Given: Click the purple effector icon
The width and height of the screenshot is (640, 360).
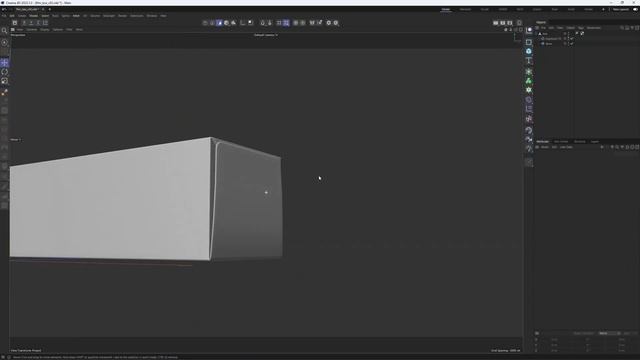Looking at the screenshot, I should point(529,119).
